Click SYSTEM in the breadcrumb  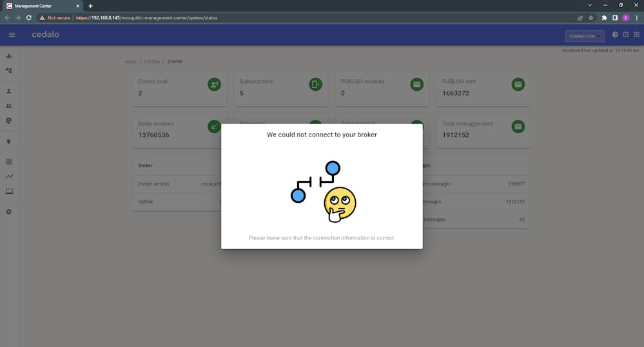pyautogui.click(x=151, y=62)
